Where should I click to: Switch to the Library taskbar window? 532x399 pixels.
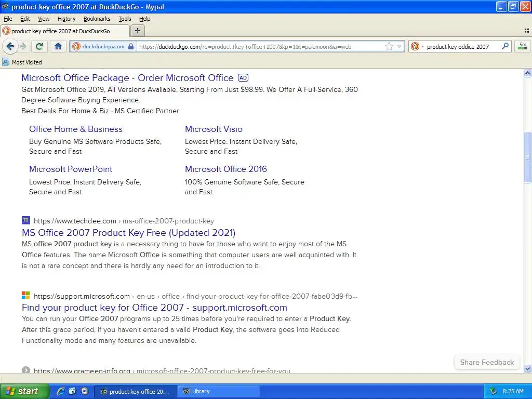(x=218, y=392)
